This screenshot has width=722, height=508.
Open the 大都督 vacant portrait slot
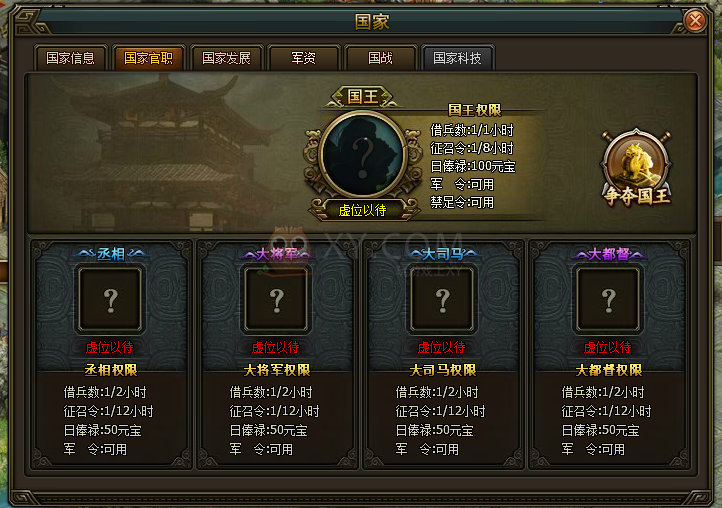coord(608,299)
